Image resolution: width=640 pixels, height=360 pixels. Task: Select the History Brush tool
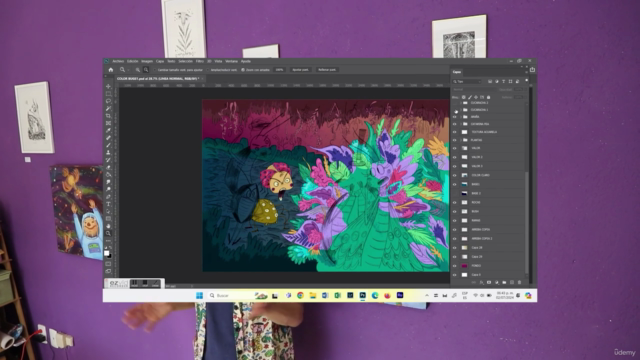[108, 160]
